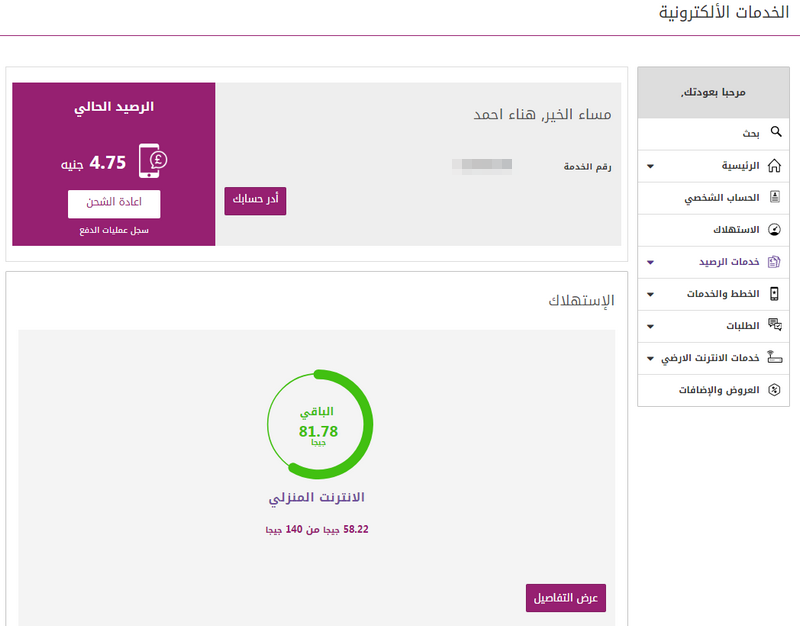Click the اعادة الشحن recharge button
Viewport: 800px width, 626px height.
[112, 203]
